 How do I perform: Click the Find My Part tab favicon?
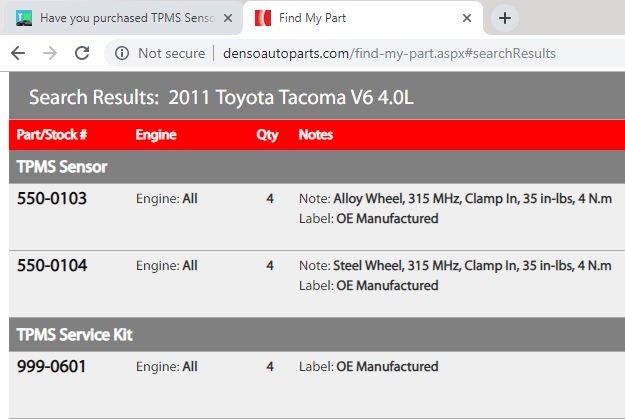(x=263, y=18)
